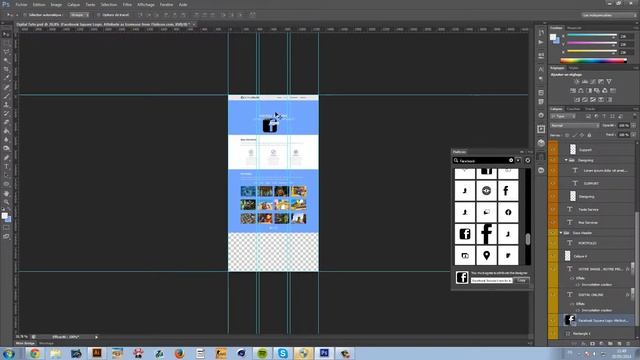The width and height of the screenshot is (640, 360).
Task: Select the map pin icon thumbnail
Action: pyautogui.click(x=486, y=256)
